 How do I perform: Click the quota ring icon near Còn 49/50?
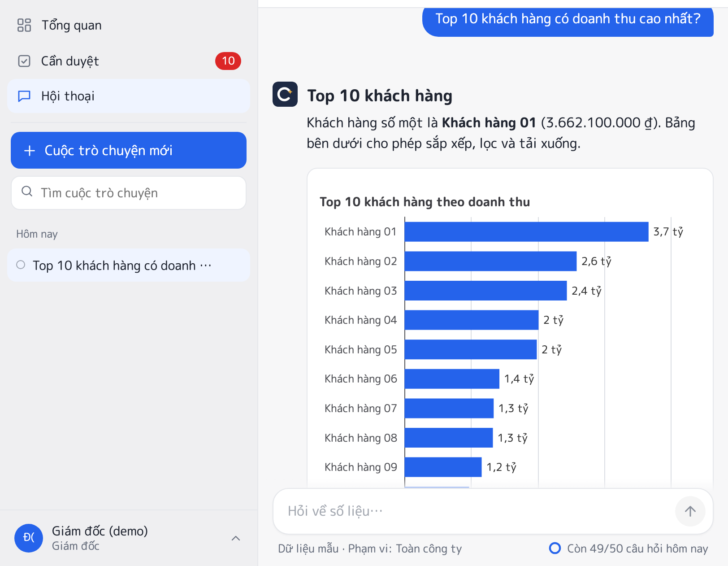[x=555, y=548]
